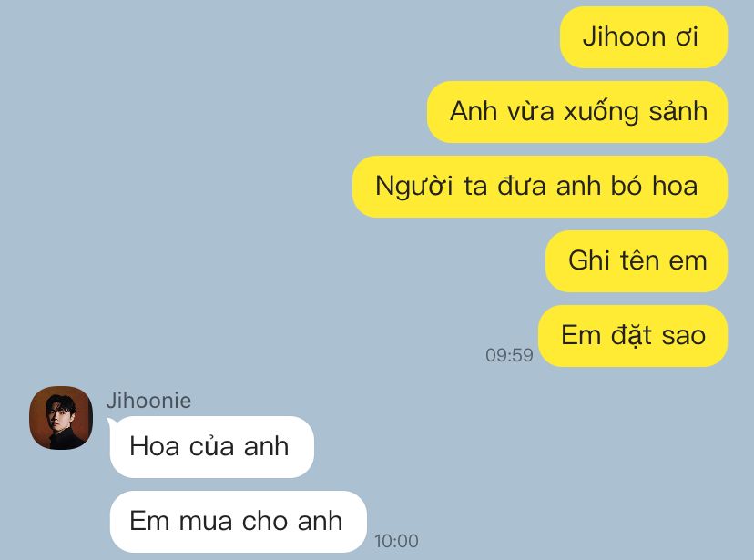
Task: Select the "Em đặt sao" message bubble
Action: pos(633,335)
